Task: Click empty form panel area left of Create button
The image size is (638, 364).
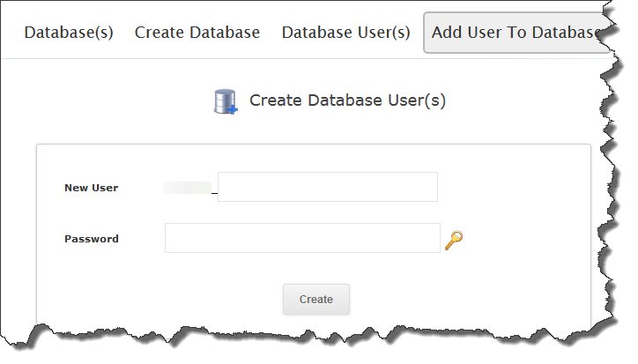Action: pyautogui.click(x=159, y=300)
